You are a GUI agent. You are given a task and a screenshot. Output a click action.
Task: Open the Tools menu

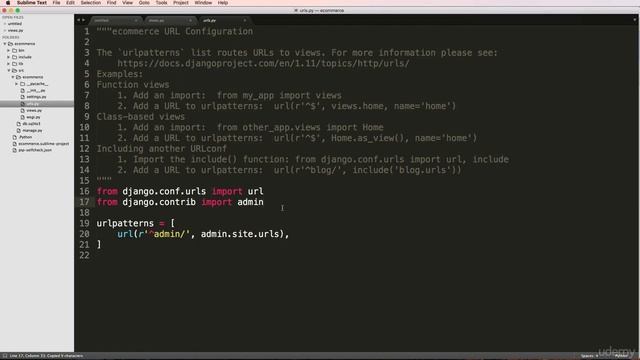(161, 3)
